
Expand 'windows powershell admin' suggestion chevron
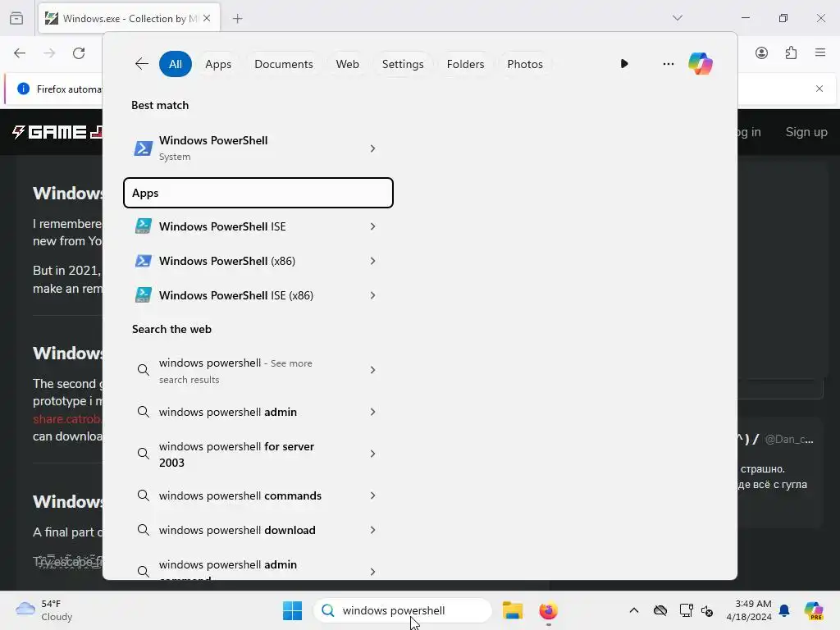point(372,412)
